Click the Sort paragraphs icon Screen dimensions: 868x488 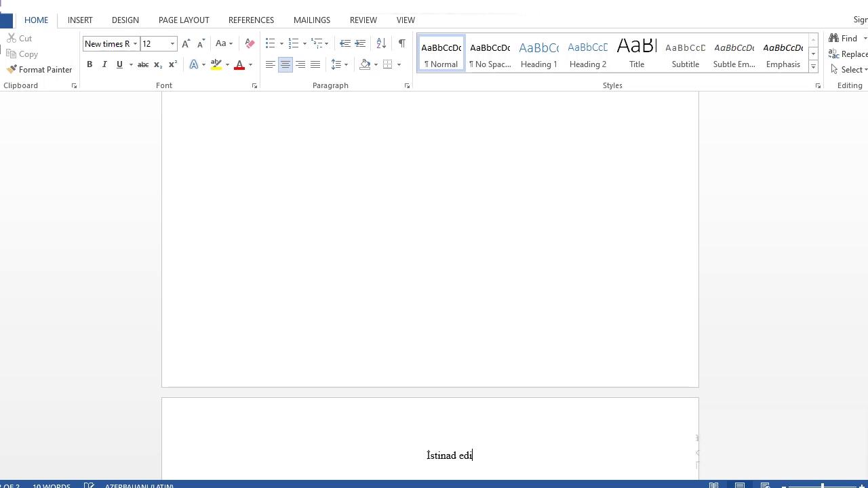tap(381, 43)
